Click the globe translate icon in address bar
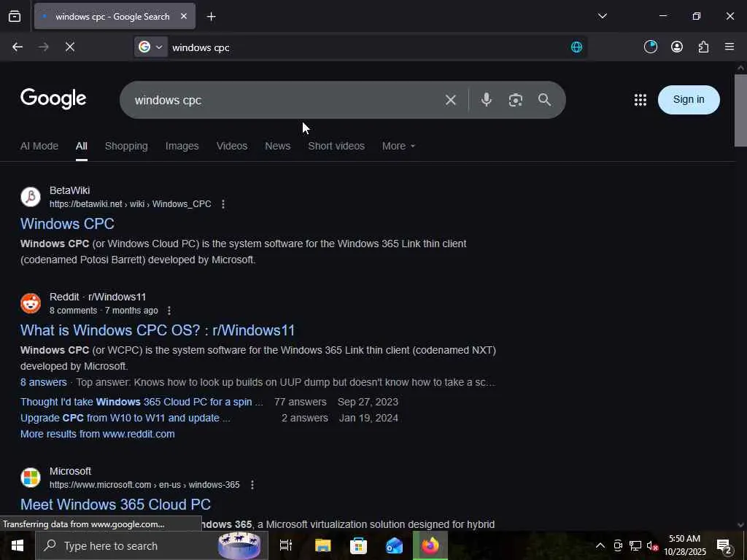747x560 pixels. [x=576, y=47]
